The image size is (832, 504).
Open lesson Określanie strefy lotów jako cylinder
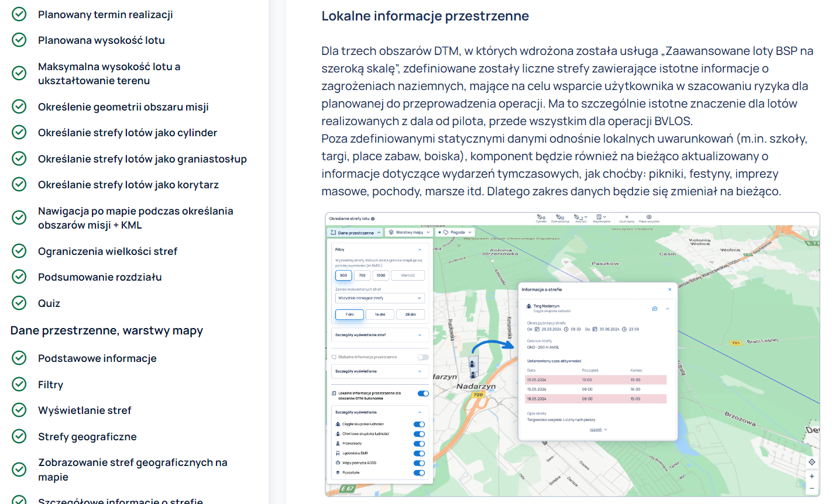point(128,133)
